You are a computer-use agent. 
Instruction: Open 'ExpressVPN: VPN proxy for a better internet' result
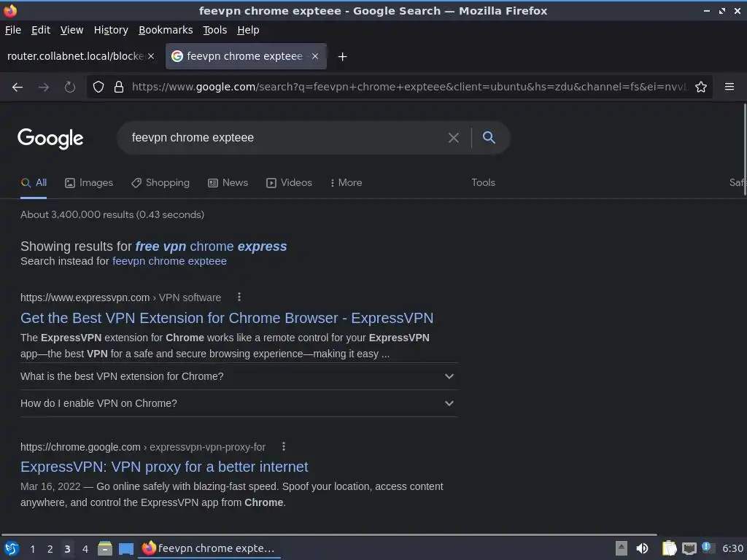coord(164,467)
